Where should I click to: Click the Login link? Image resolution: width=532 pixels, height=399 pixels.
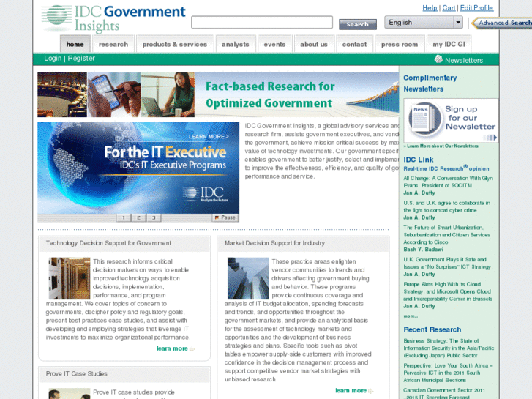pyautogui.click(x=53, y=58)
